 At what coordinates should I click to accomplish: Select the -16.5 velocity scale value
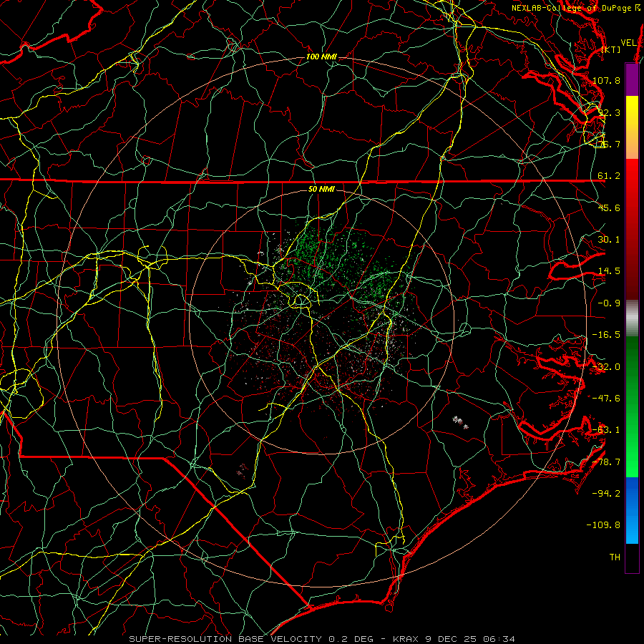[607, 335]
